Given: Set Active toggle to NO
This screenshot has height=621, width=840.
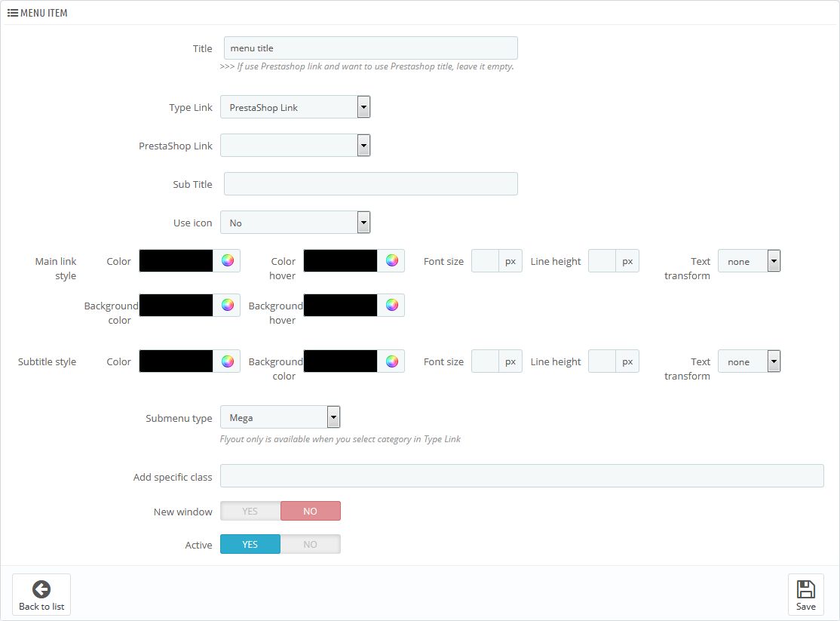Looking at the screenshot, I should click(x=310, y=544).
